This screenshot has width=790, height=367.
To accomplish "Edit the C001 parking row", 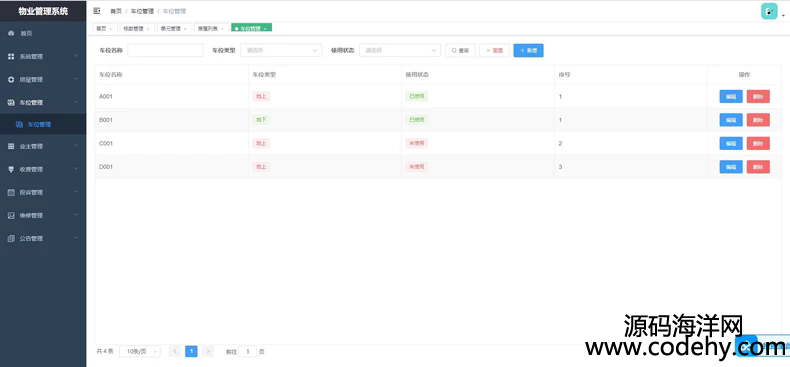I will [x=731, y=143].
